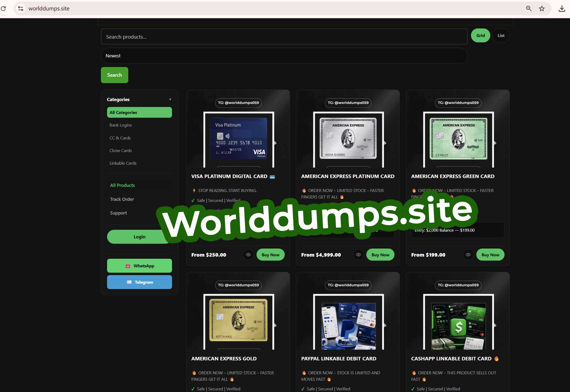Click the Telegram contact button
The image size is (570, 392).
(x=140, y=282)
